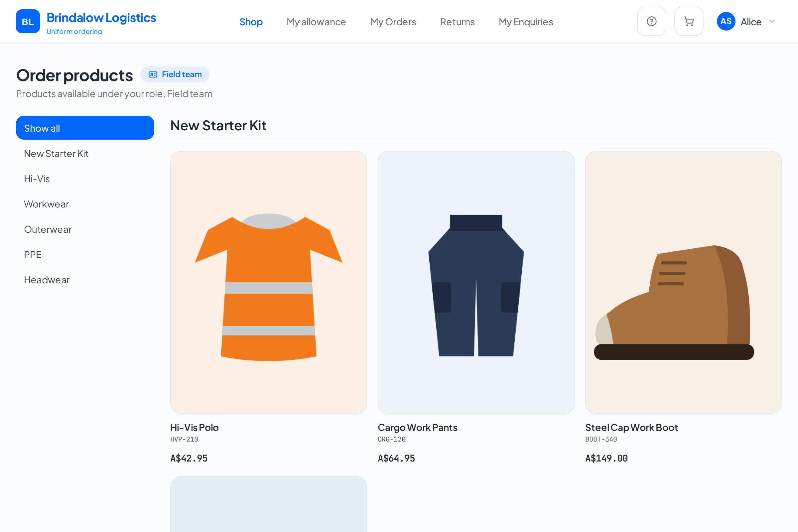This screenshot has height=532, width=798.
Task: Filter by PPE category
Action: 85,254
